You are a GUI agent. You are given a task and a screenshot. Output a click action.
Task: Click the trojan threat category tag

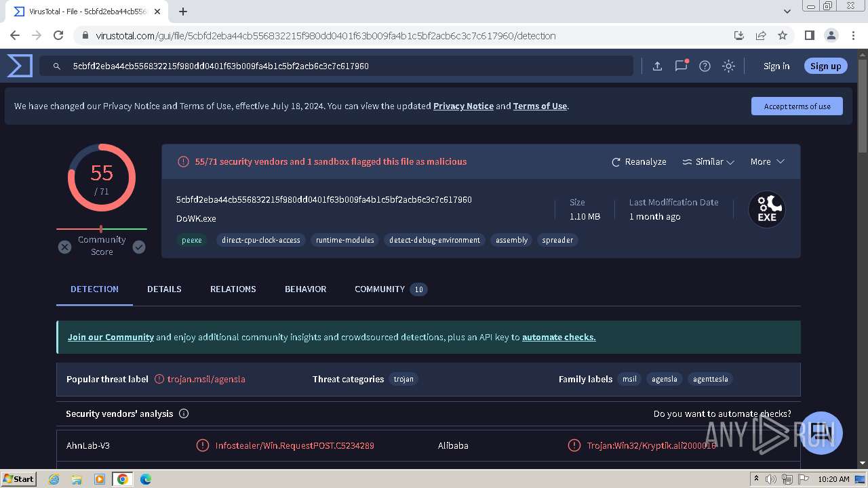pyautogui.click(x=403, y=380)
